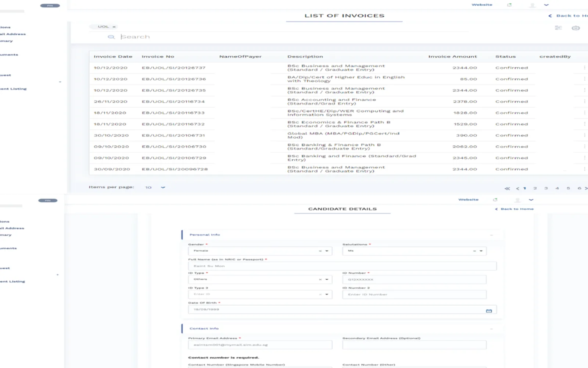Click the search magnifier icon
Viewport: 588px width, 368px height.
pyautogui.click(x=111, y=37)
